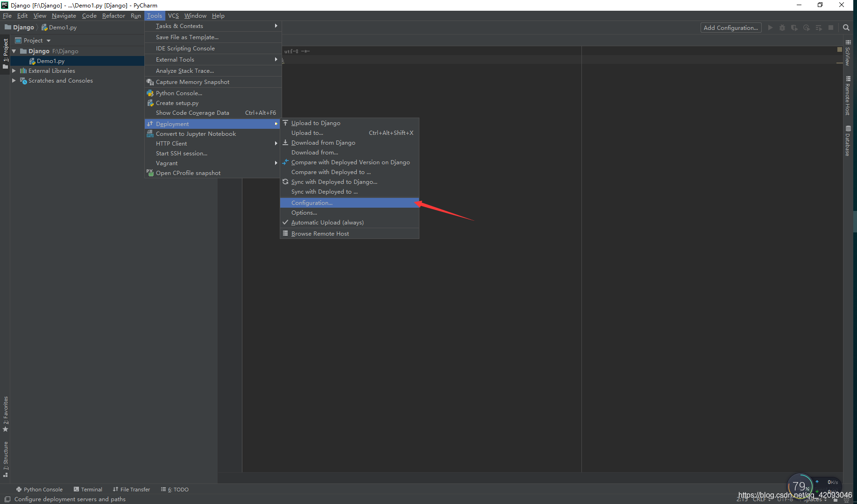The image size is (857, 504).
Task: Expand Vagrant submenu
Action: tap(212, 163)
